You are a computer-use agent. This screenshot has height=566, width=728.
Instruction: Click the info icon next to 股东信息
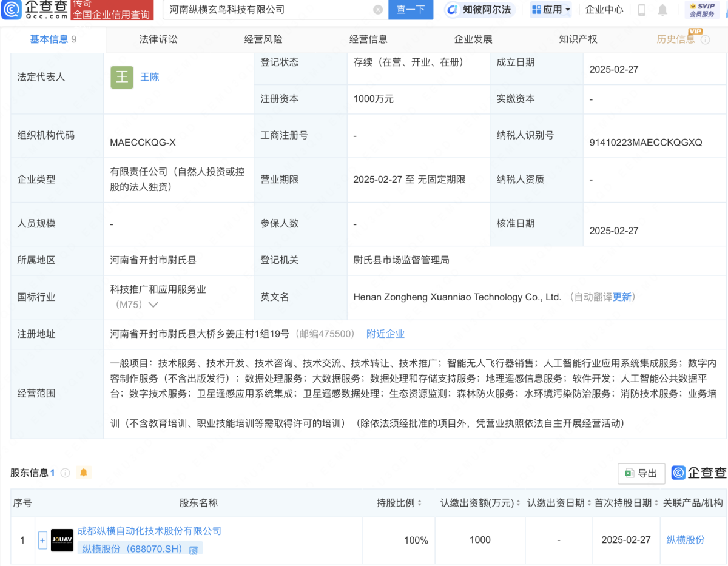click(x=65, y=473)
